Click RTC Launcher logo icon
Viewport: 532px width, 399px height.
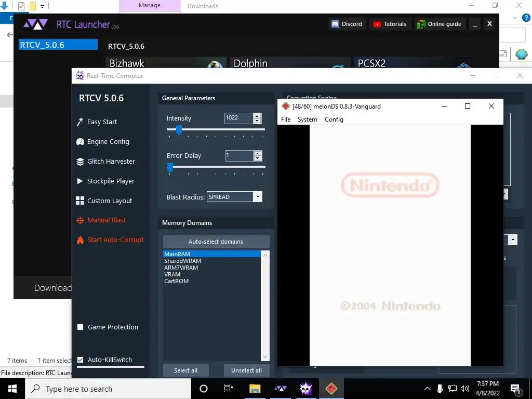click(35, 24)
